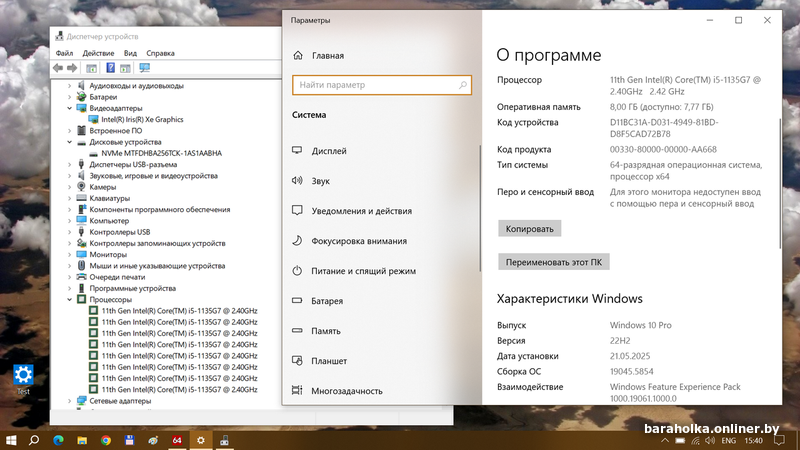The width and height of the screenshot is (800, 450).
Task: Select Intel(R) Iris(R) Xe Graphics device
Action: pos(142,119)
